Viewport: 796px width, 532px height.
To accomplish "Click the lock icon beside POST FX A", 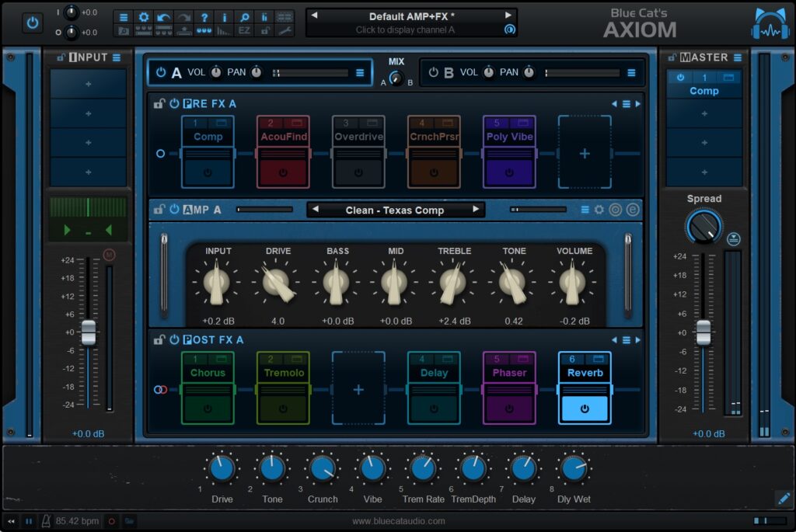I will [x=159, y=340].
